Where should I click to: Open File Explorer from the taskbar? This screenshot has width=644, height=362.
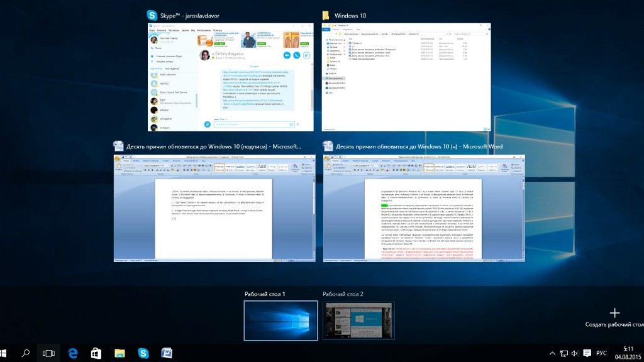point(119,353)
